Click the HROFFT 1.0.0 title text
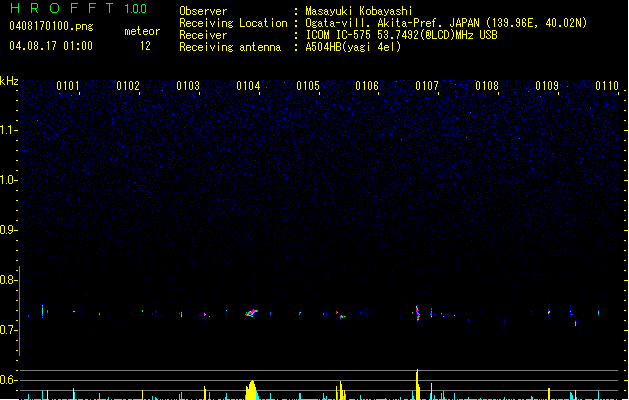This screenshot has height=400, width=629. point(79,8)
